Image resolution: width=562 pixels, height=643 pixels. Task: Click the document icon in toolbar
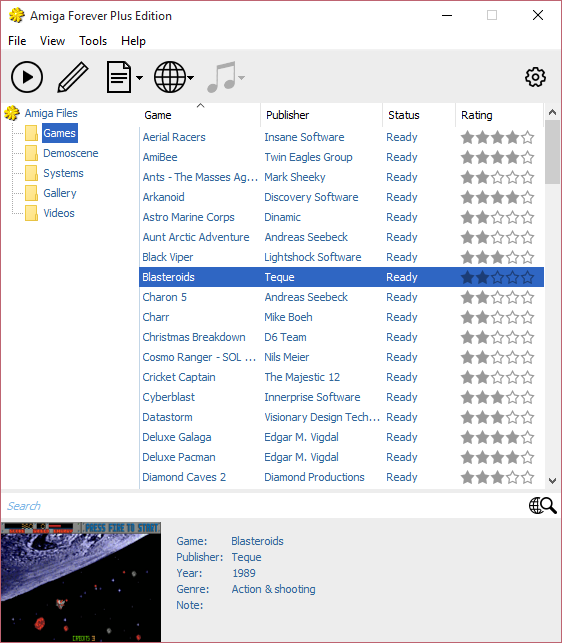pyautogui.click(x=119, y=77)
